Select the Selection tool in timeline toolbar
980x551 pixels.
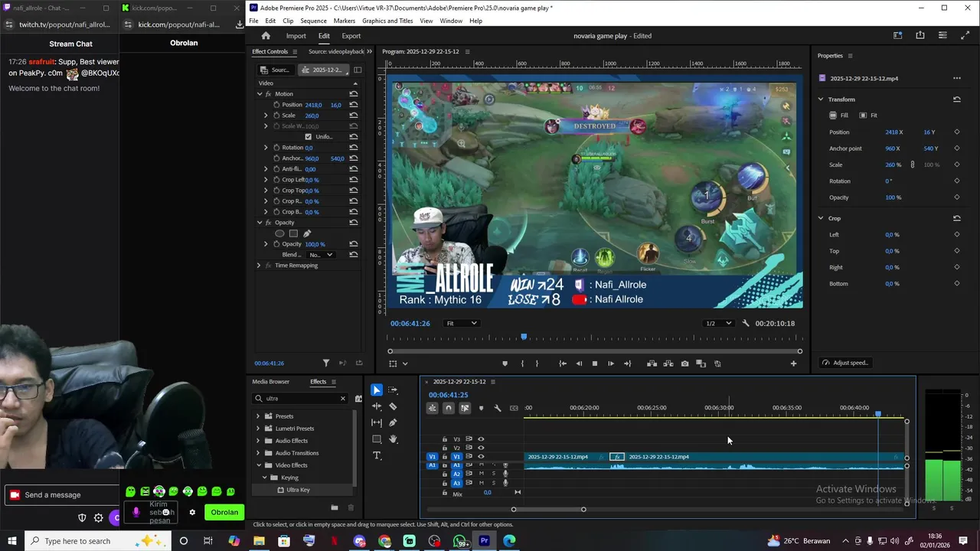(377, 390)
